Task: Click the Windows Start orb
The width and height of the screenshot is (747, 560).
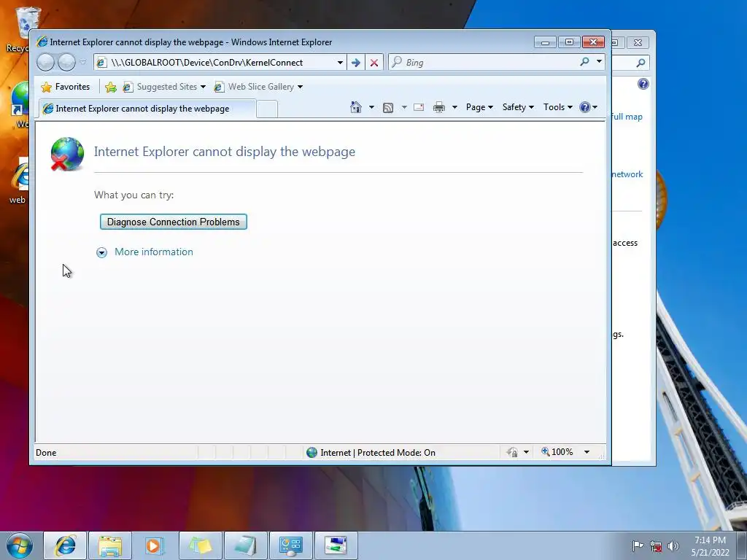Action: coord(20,545)
